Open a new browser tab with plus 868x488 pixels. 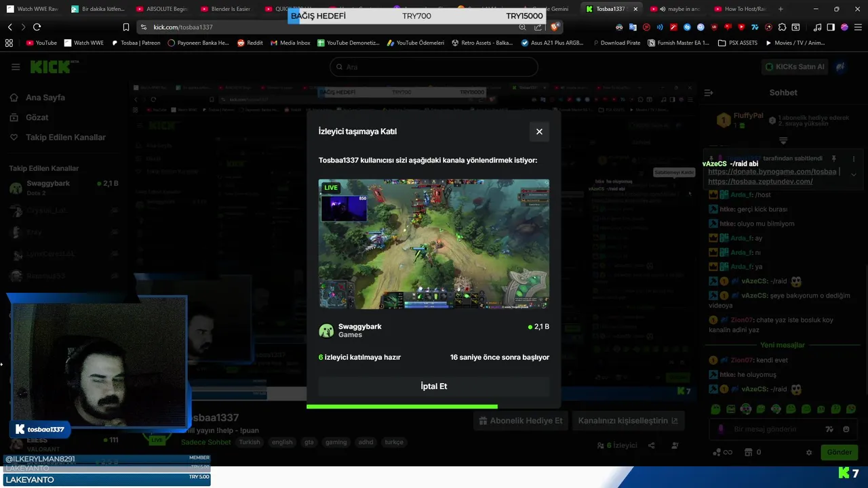(781, 9)
